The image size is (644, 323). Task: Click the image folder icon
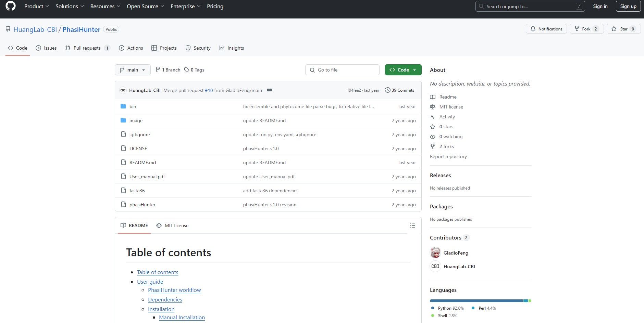point(123,120)
